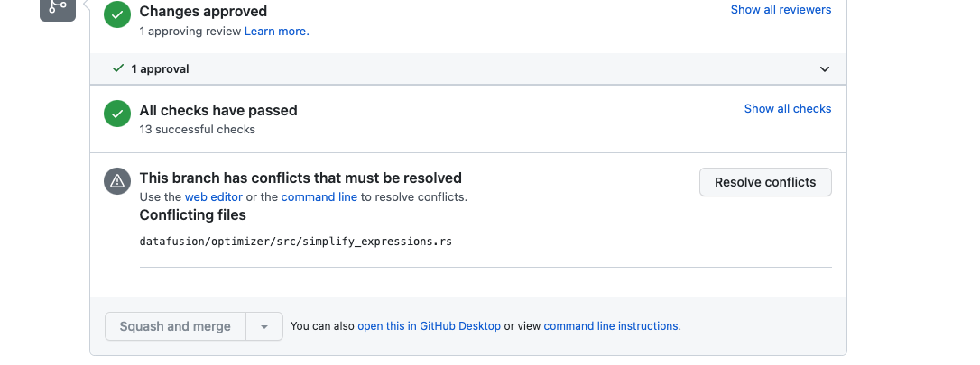Click the 1 approving review text
980x365 pixels.
(x=190, y=32)
